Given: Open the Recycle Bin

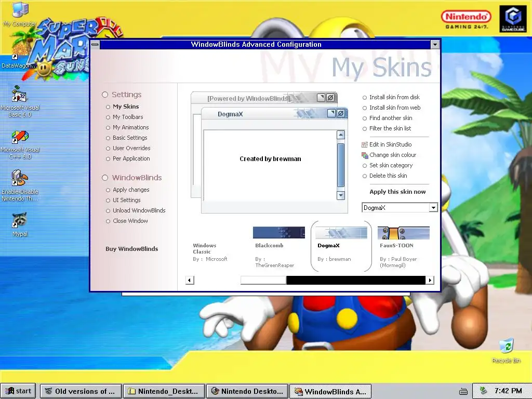Looking at the screenshot, I should tap(506, 351).
